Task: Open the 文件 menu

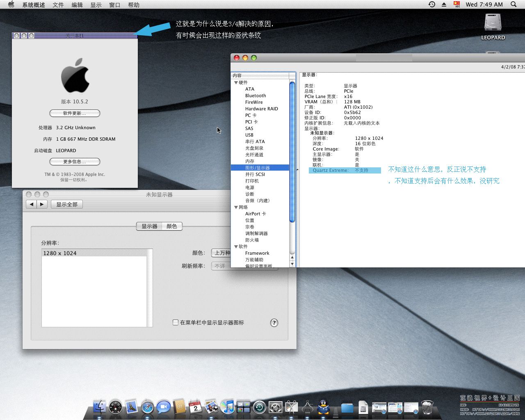Action: (x=58, y=5)
